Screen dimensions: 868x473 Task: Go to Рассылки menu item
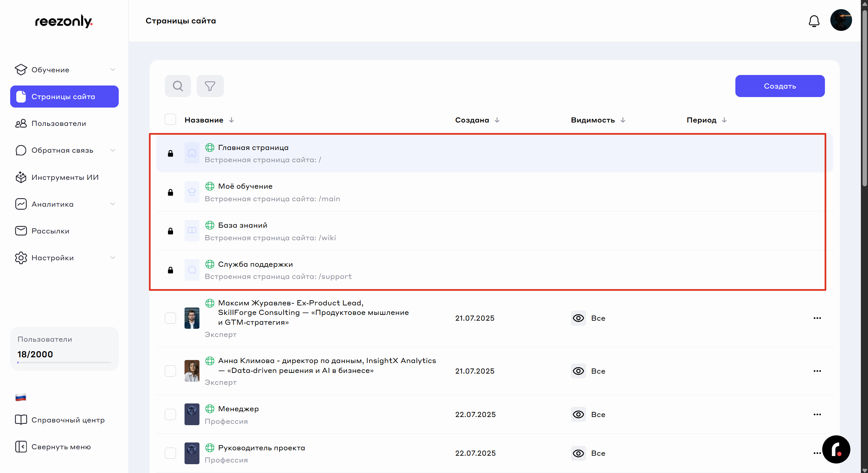point(50,231)
